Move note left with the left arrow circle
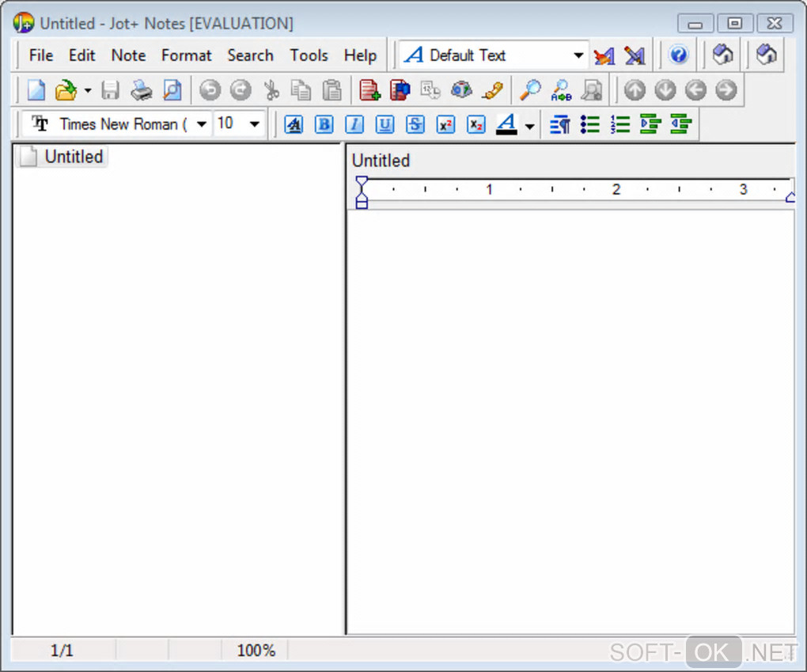The image size is (807, 672). point(695,91)
